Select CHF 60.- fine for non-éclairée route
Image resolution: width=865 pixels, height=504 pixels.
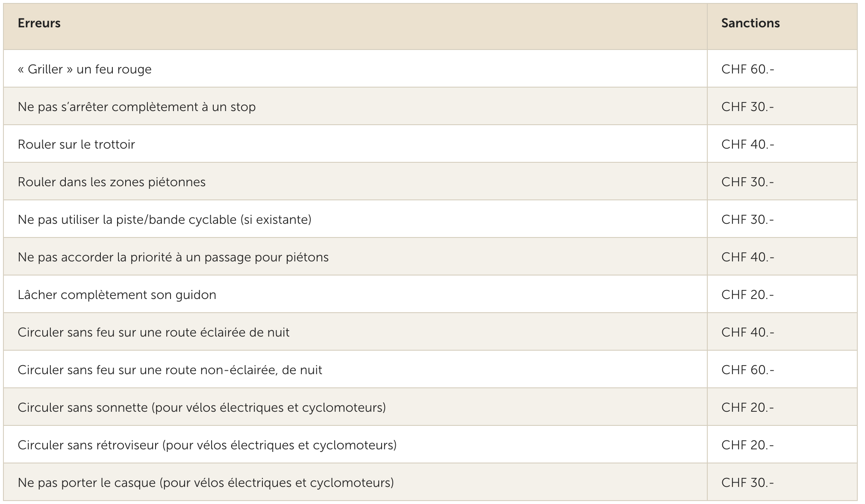747,370
